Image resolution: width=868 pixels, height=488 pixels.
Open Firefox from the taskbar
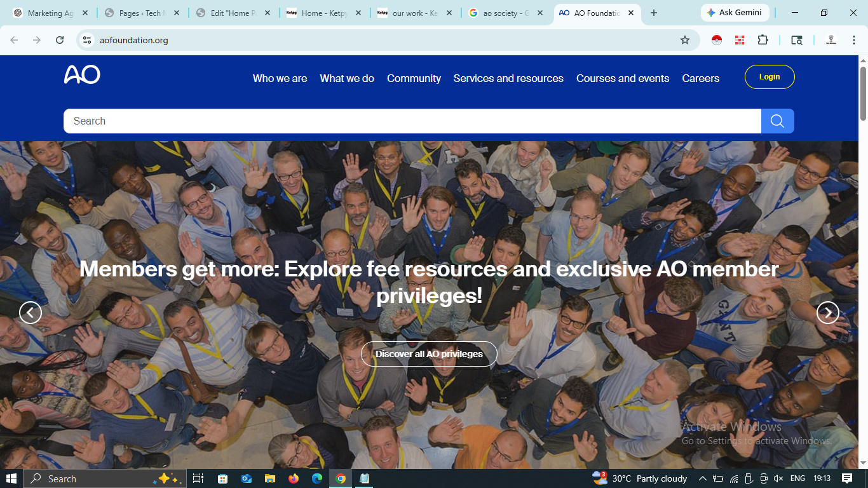coord(293,478)
